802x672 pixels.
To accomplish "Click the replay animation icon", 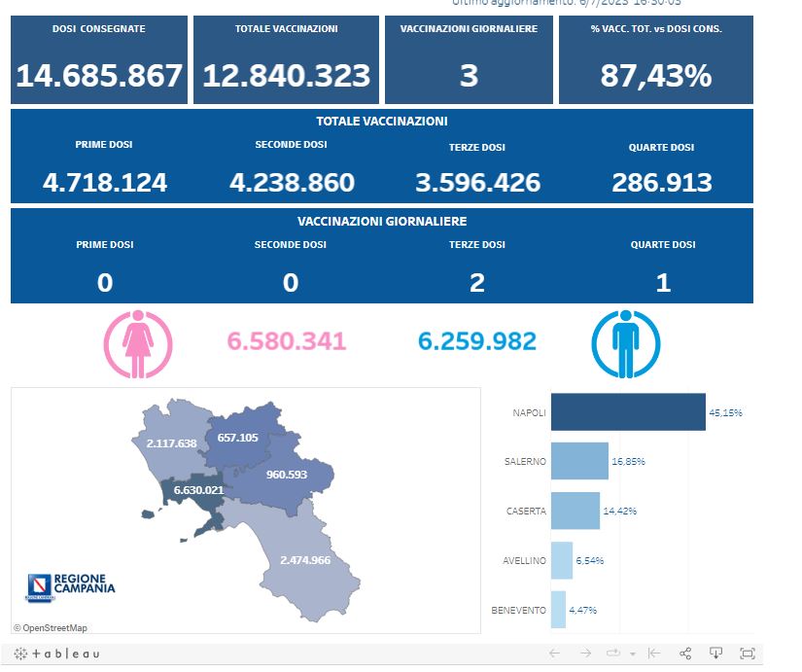I will click(x=614, y=654).
